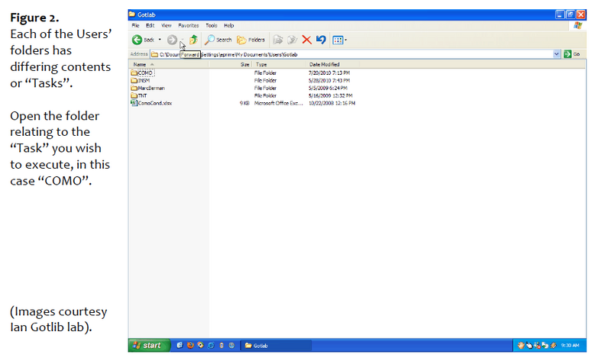This screenshot has height=364, width=611.
Task: Click the green Back arrow button
Action: [x=137, y=40]
